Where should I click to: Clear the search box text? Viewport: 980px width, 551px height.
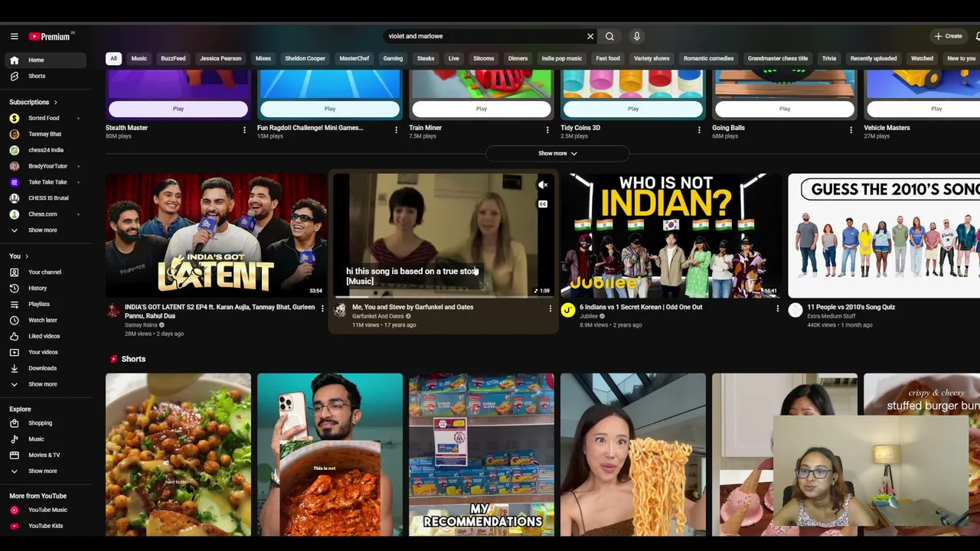point(590,36)
